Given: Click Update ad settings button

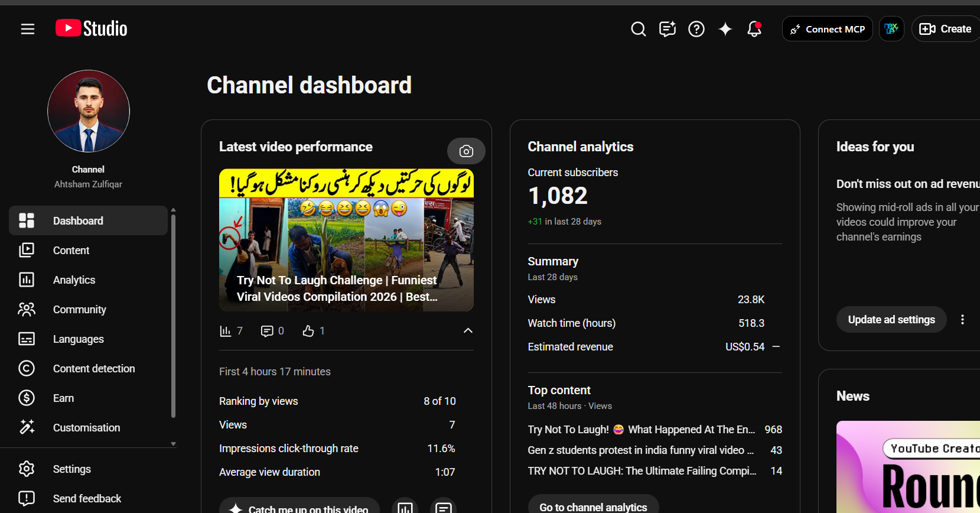Looking at the screenshot, I should 891,320.
